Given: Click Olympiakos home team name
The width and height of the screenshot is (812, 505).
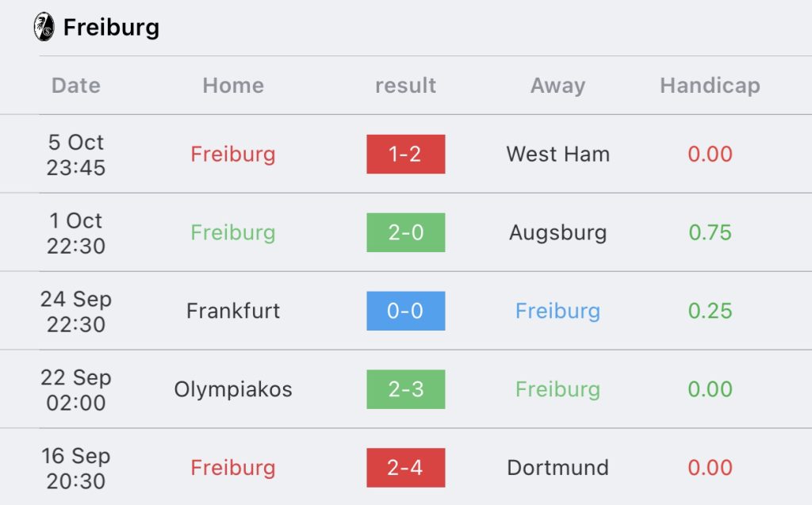Looking at the screenshot, I should 233,389.
